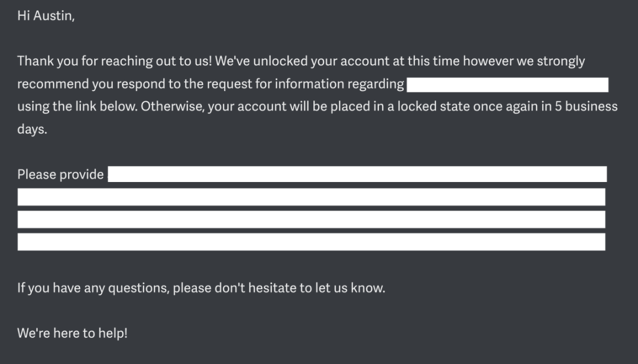This screenshot has height=364, width=638.
Task: Click the fourth, bottom white redacted bar
Action: tap(311, 242)
